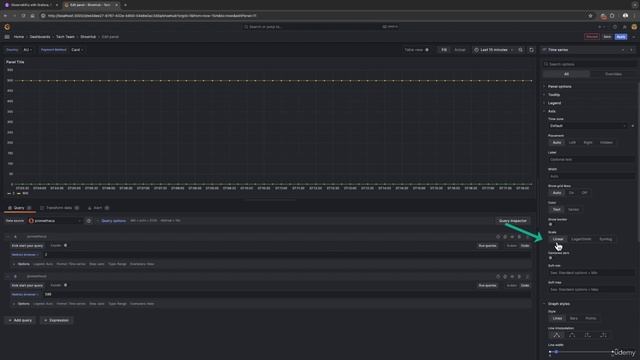Open the prometheus data source dropdown
The width and height of the screenshot is (640, 360).
(55, 221)
